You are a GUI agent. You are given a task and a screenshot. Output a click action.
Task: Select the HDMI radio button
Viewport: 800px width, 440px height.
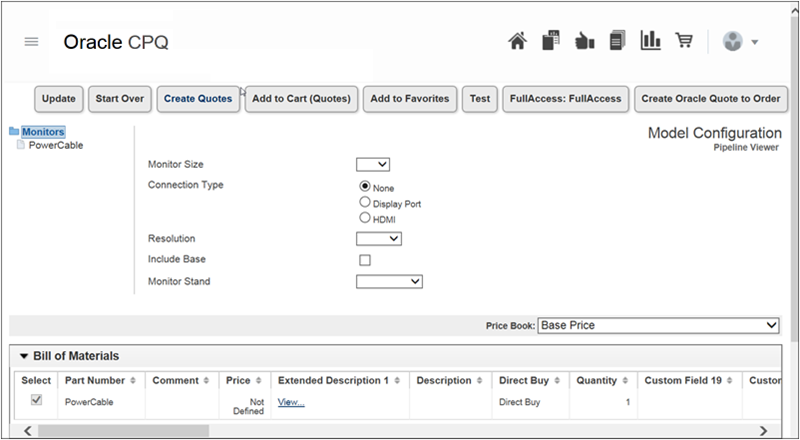click(x=365, y=218)
